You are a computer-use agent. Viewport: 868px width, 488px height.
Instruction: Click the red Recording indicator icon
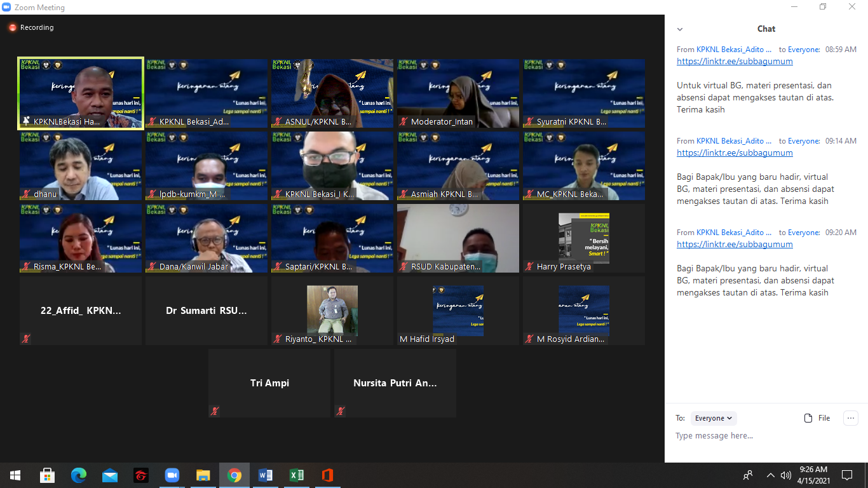[12, 27]
